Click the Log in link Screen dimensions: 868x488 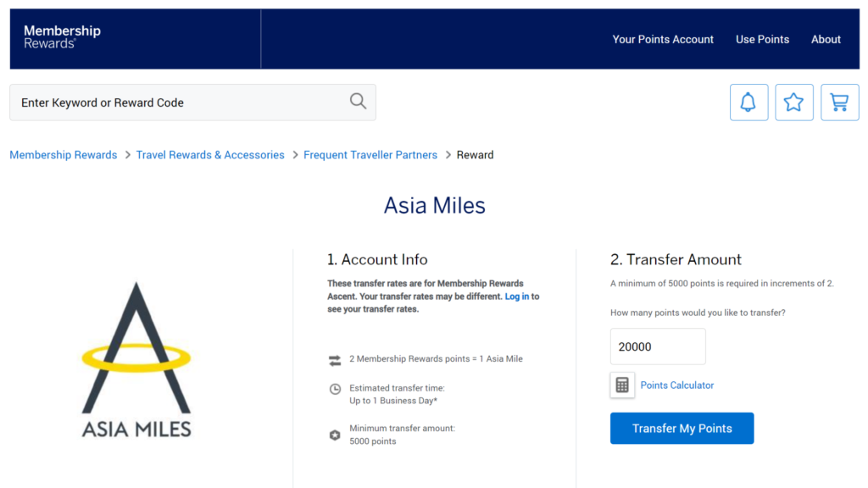click(x=517, y=297)
